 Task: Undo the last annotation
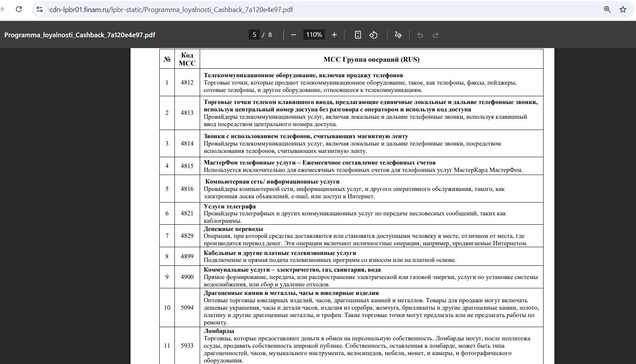click(x=420, y=35)
